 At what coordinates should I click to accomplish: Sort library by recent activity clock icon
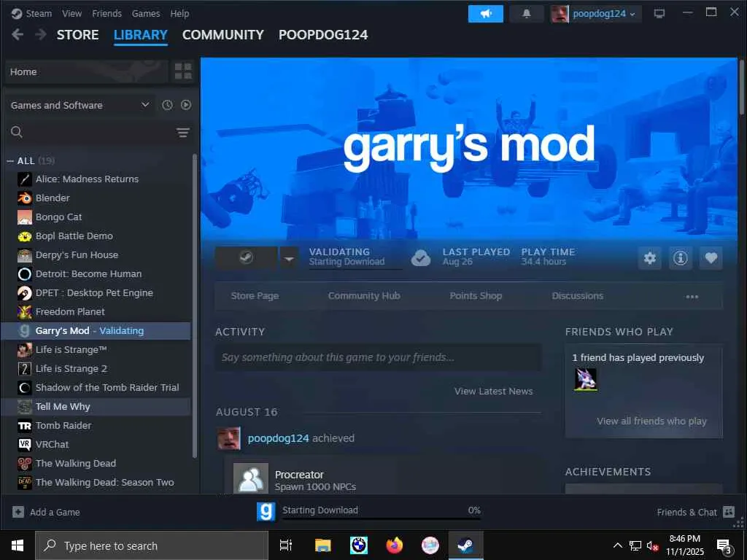(x=167, y=105)
